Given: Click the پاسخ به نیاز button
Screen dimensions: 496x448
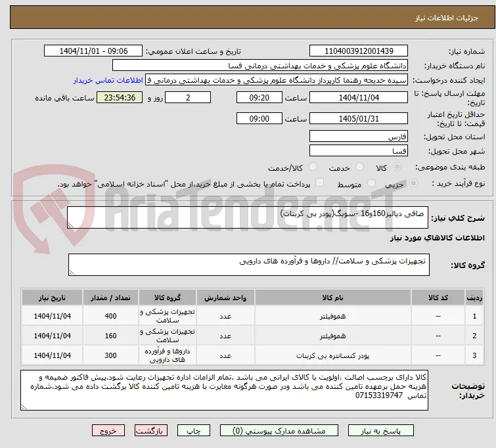Looking at the screenshot, I should tap(381, 431).
